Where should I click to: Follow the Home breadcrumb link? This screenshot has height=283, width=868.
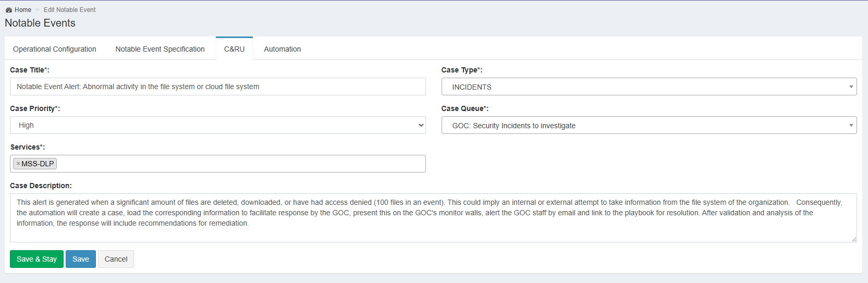tap(23, 10)
